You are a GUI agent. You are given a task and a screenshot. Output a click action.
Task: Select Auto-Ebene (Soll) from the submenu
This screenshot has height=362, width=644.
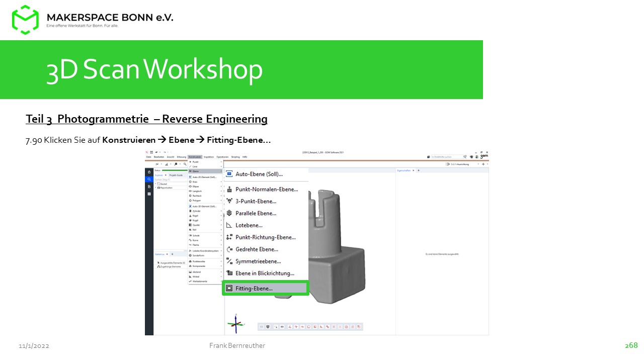pyautogui.click(x=259, y=174)
